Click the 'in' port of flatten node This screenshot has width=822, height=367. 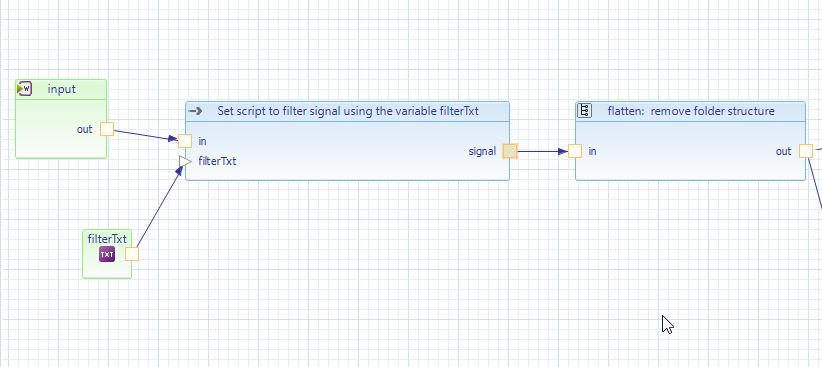point(575,151)
